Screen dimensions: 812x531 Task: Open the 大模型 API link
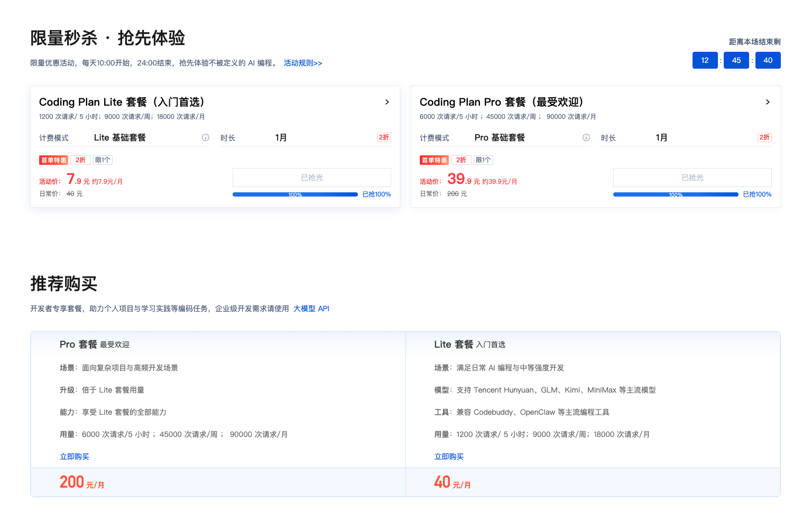coord(311,309)
